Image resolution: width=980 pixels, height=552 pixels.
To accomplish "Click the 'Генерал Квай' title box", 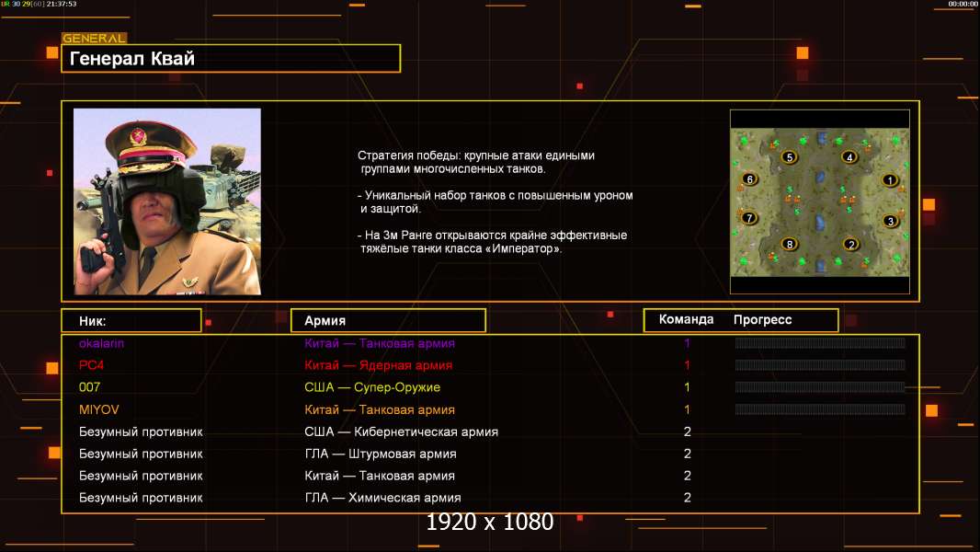I will [231, 58].
